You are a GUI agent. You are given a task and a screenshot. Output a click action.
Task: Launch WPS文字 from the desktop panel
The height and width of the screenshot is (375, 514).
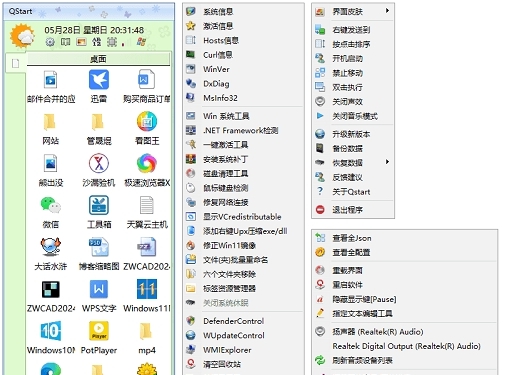(x=99, y=289)
